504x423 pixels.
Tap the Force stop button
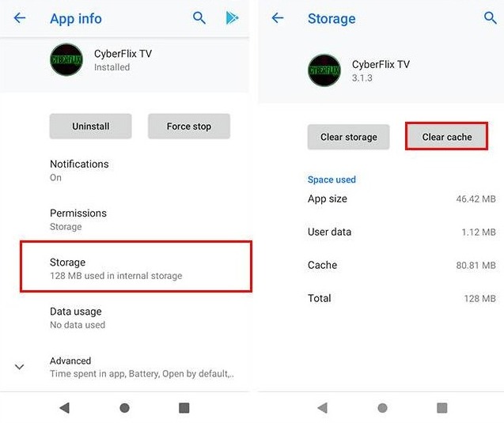coord(189,127)
